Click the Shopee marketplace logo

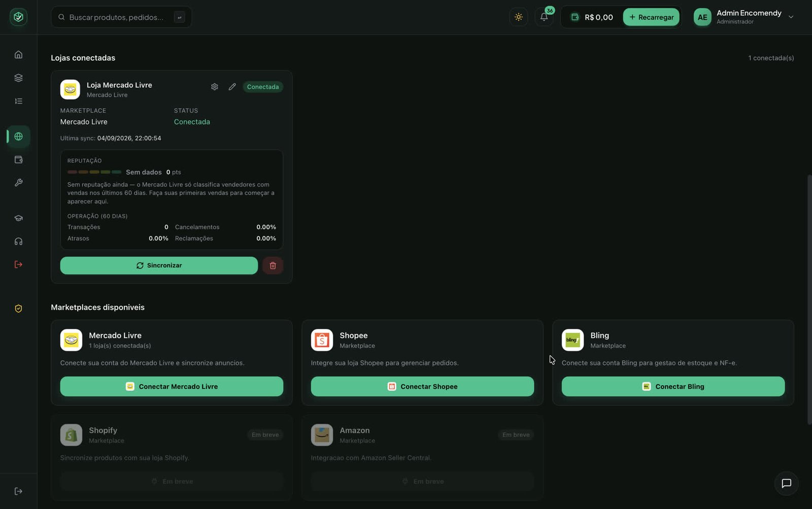click(322, 340)
